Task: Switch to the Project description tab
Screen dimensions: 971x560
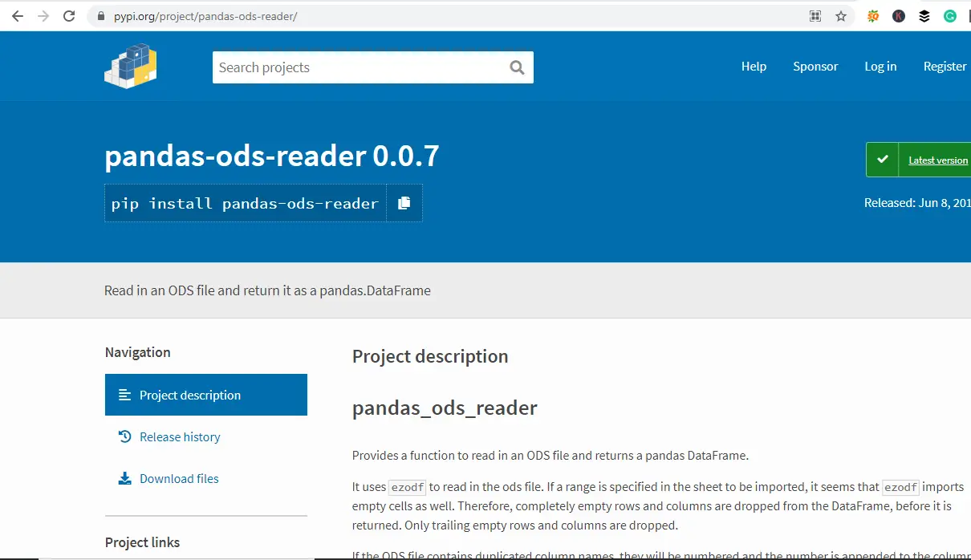Action: [206, 395]
